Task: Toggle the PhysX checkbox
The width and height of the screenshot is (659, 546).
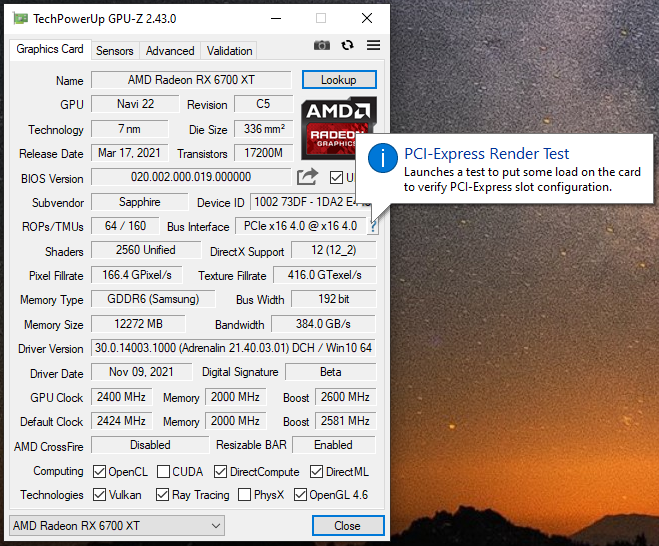Action: [x=244, y=494]
